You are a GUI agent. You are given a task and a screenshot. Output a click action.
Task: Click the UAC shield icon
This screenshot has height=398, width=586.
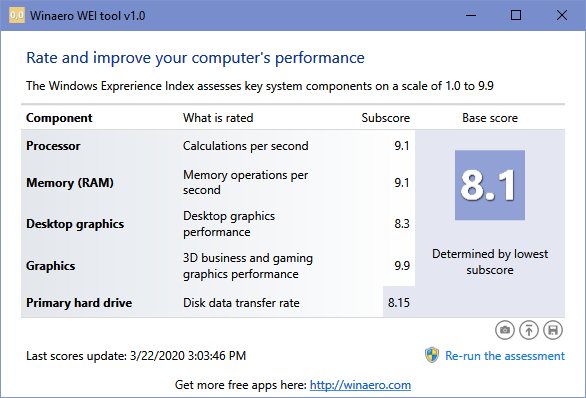[432, 355]
